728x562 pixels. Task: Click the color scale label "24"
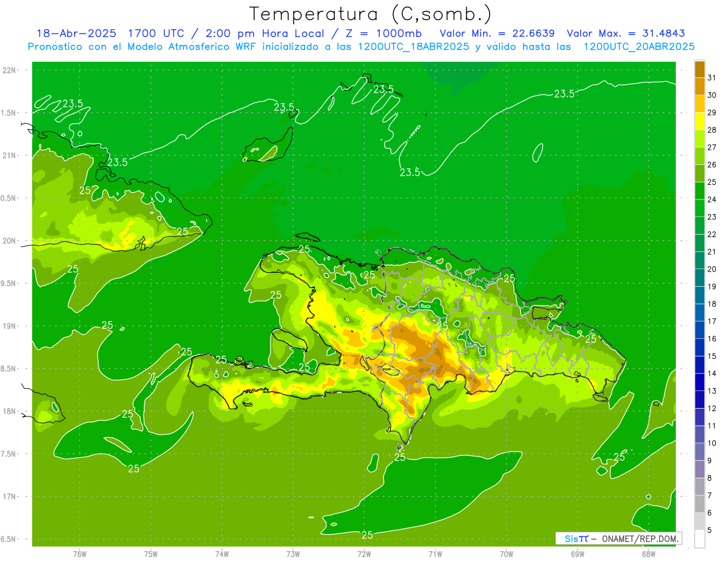coord(712,199)
